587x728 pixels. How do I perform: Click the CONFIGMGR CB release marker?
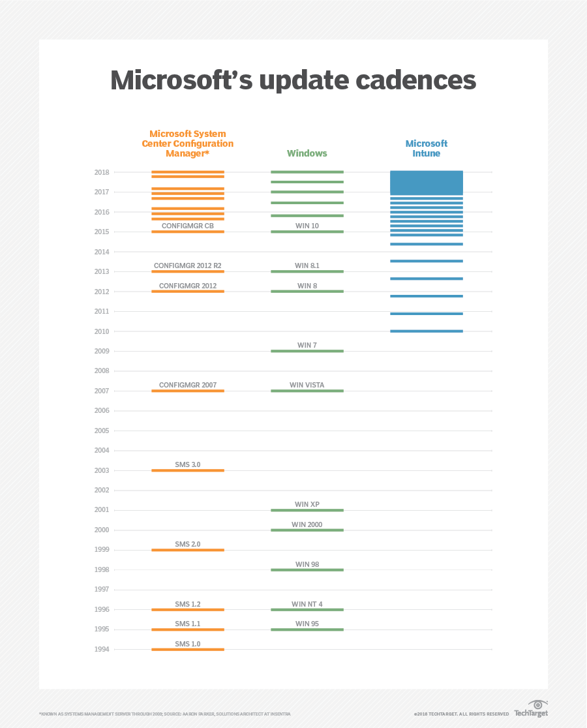pos(188,232)
